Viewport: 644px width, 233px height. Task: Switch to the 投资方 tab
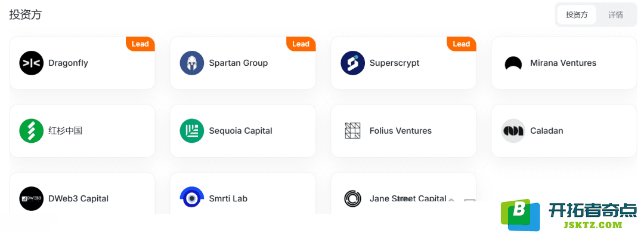point(577,15)
